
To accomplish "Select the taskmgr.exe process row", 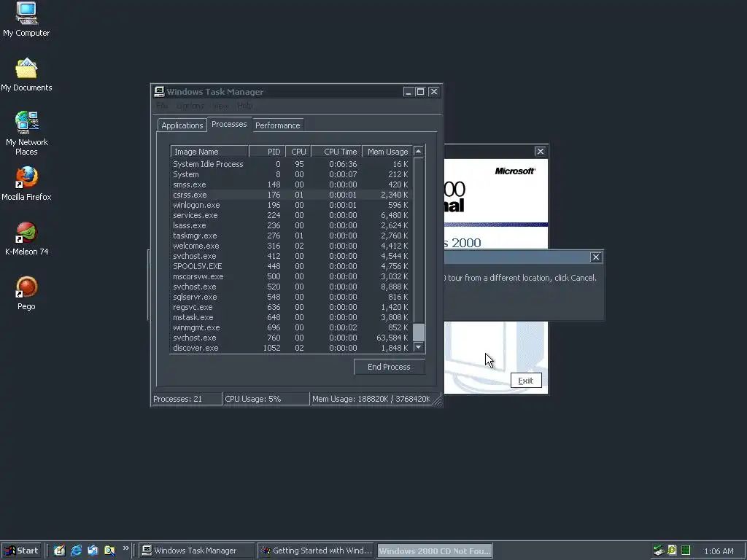I will click(291, 236).
